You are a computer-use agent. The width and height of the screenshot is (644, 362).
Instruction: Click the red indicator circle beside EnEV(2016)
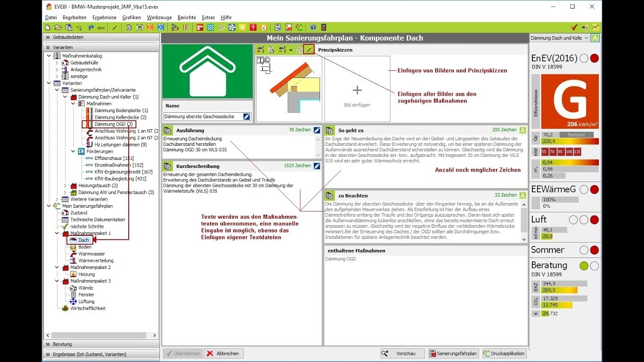(x=594, y=58)
